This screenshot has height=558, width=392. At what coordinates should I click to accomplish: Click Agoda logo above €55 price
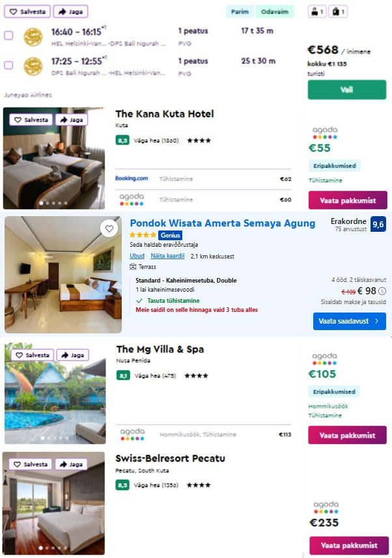coord(325,132)
